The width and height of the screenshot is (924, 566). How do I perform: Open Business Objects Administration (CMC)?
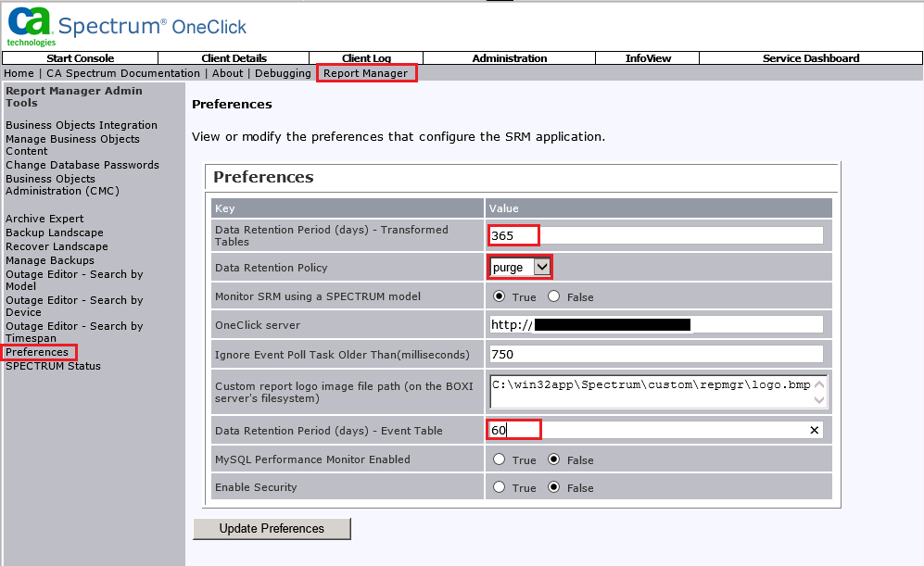click(x=62, y=185)
